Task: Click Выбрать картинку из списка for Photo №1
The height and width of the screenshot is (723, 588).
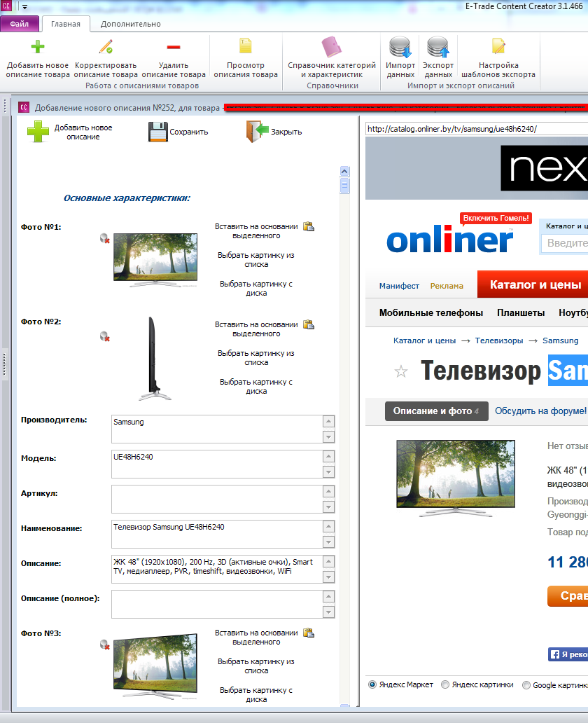Action: point(255,260)
